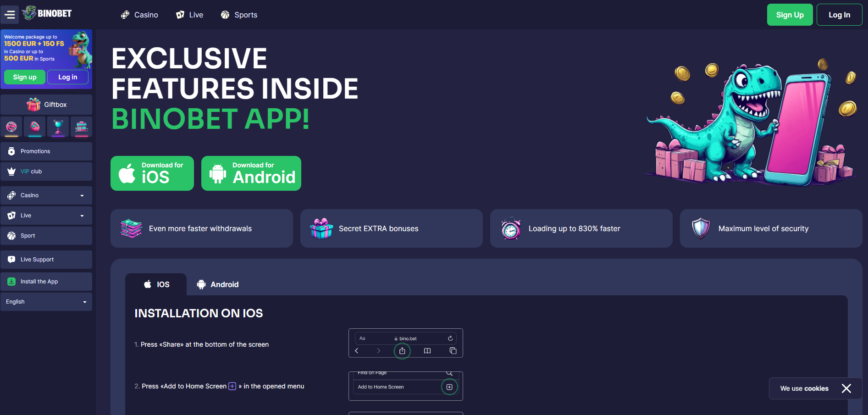
Task: Expand the Casino dropdown in the sidebar
Action: pyautogui.click(x=46, y=195)
